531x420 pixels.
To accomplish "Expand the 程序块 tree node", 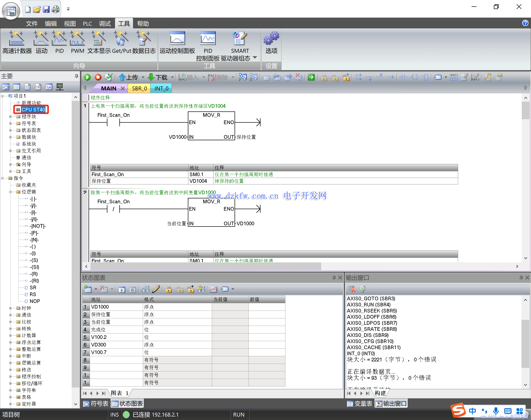I will pyautogui.click(x=10, y=117).
